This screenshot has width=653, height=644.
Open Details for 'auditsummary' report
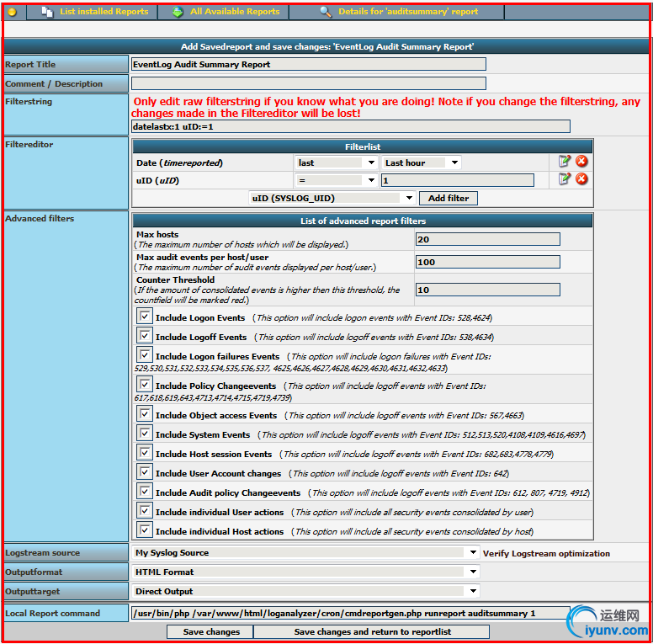408,12
